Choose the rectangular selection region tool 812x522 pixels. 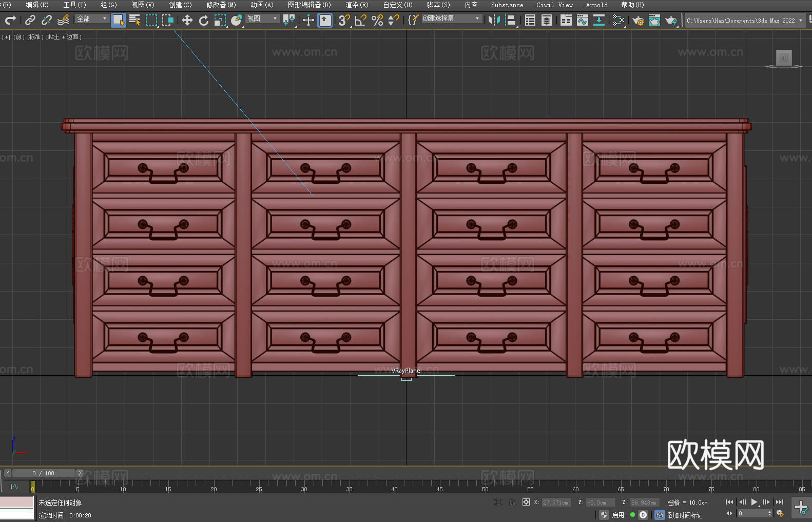[x=151, y=20]
